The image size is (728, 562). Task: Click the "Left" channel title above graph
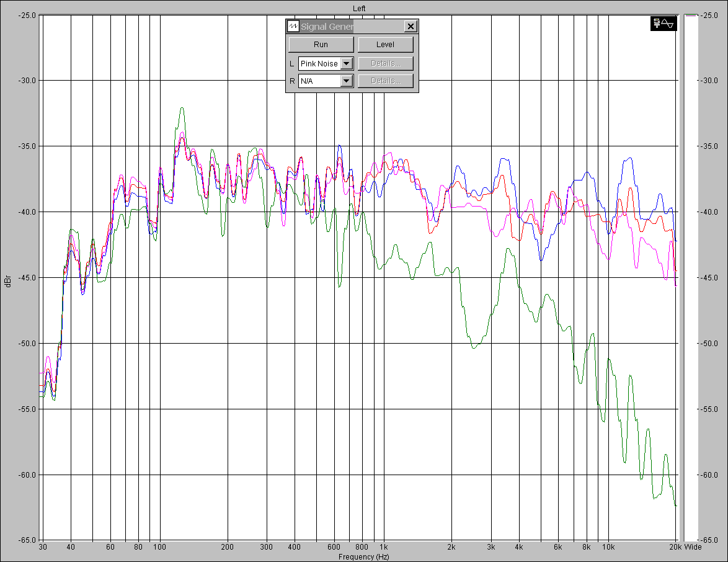click(x=359, y=8)
